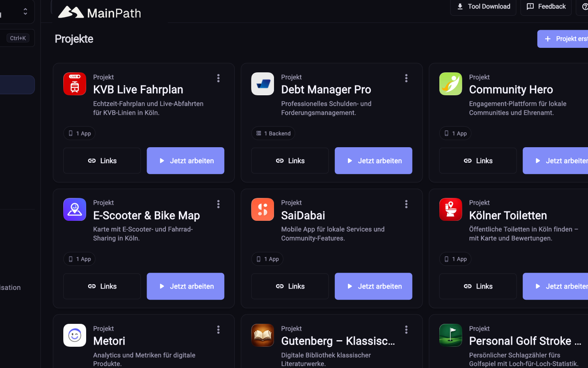Open the Metori three-dot menu
The width and height of the screenshot is (588, 368).
coord(218,330)
